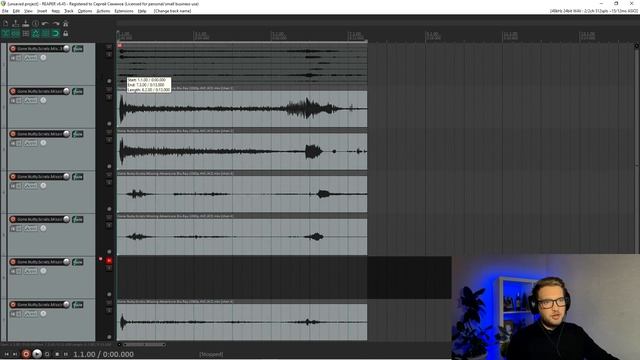Arm the first track for recording
This screenshot has height=360, width=640.
point(13,49)
